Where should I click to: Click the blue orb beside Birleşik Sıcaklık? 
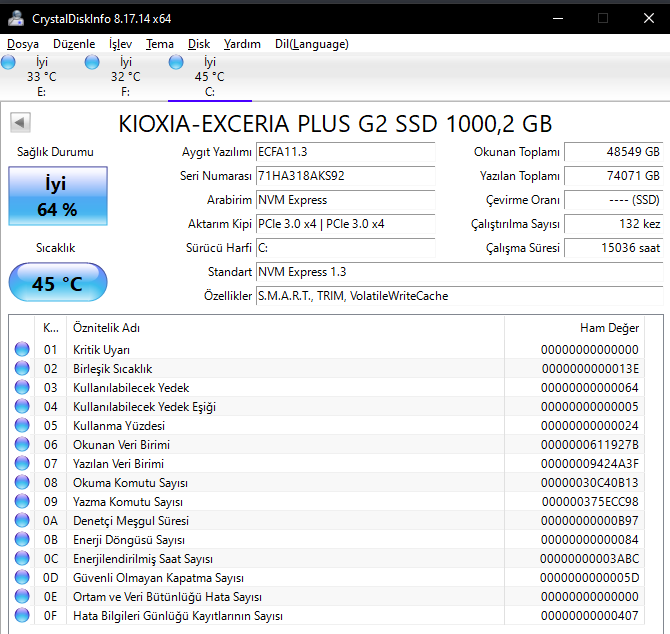tap(22, 369)
